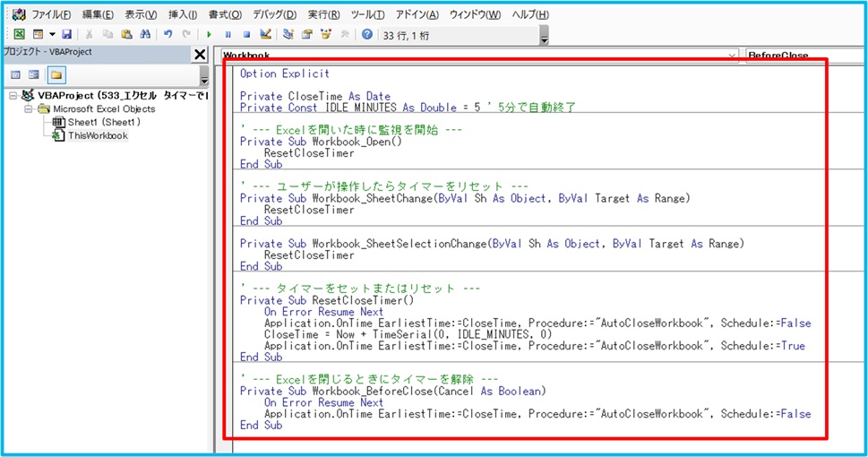Collapse the Microsoft Excel Objects folder
This screenshot has height=457, width=868.
pyautogui.click(x=29, y=108)
